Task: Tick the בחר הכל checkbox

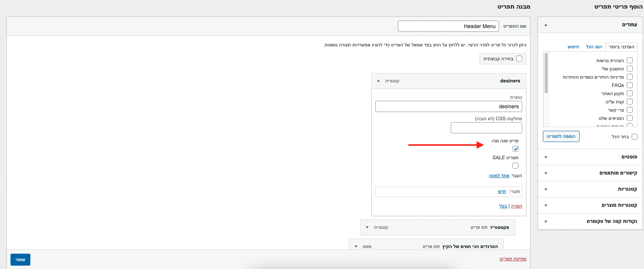Action: click(635, 137)
